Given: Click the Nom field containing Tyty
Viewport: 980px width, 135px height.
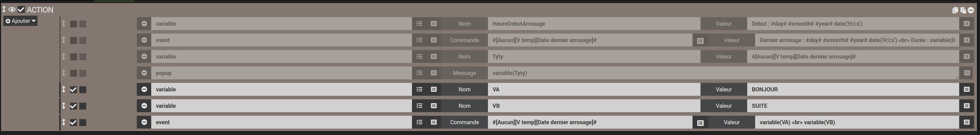Looking at the screenshot, I should 593,57.
